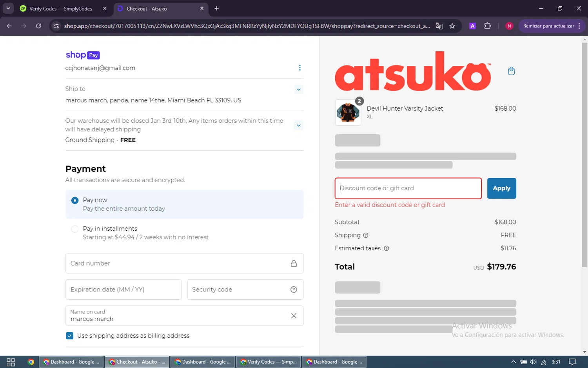Show Estimated taxes info icon

point(387,248)
